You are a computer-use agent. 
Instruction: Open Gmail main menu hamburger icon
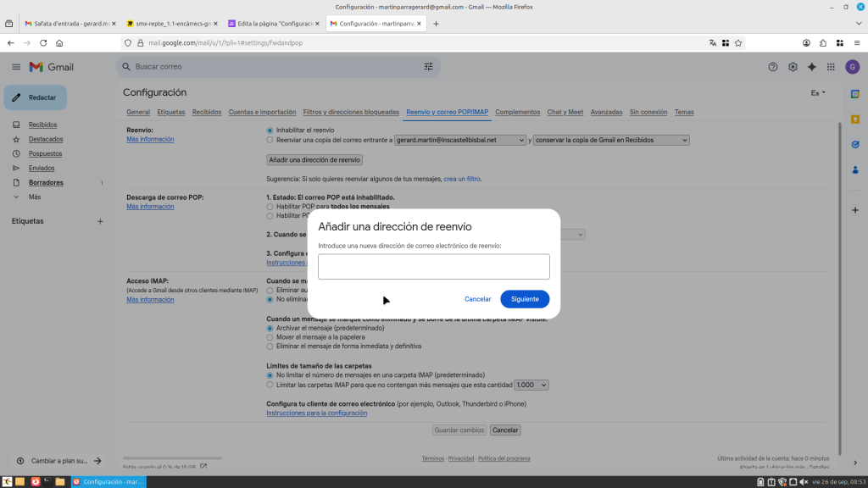16,67
